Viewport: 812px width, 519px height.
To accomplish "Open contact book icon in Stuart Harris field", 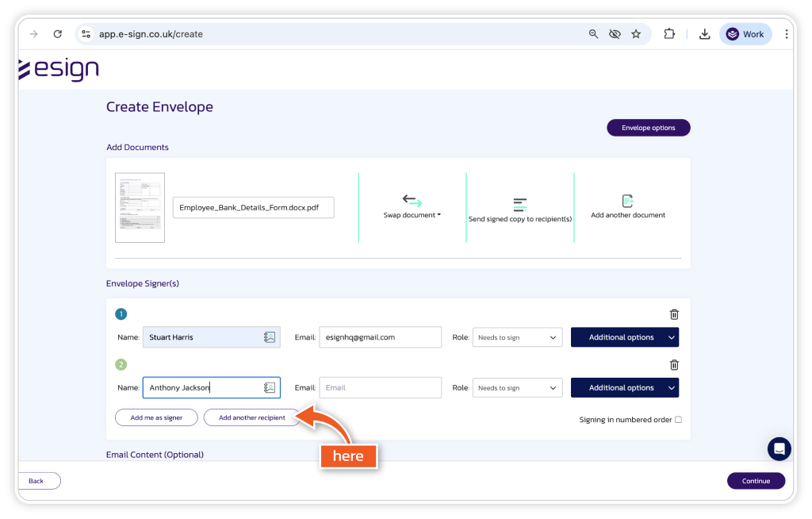I will [x=270, y=337].
